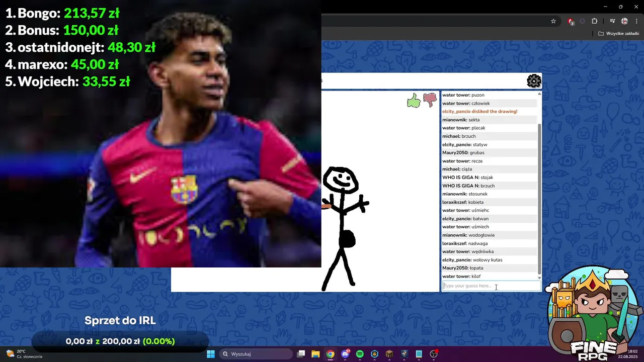
Task: Open the greyed-out extension in the Chrome toolbar
Action: 583,21
